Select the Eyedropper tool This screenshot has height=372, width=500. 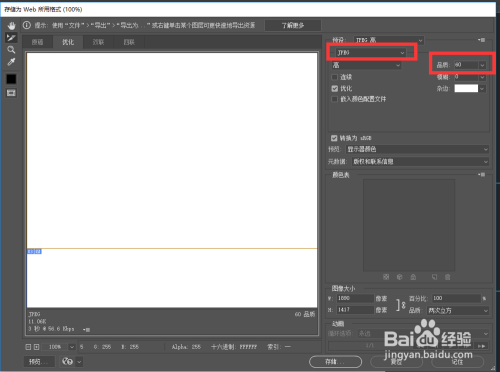[11, 62]
